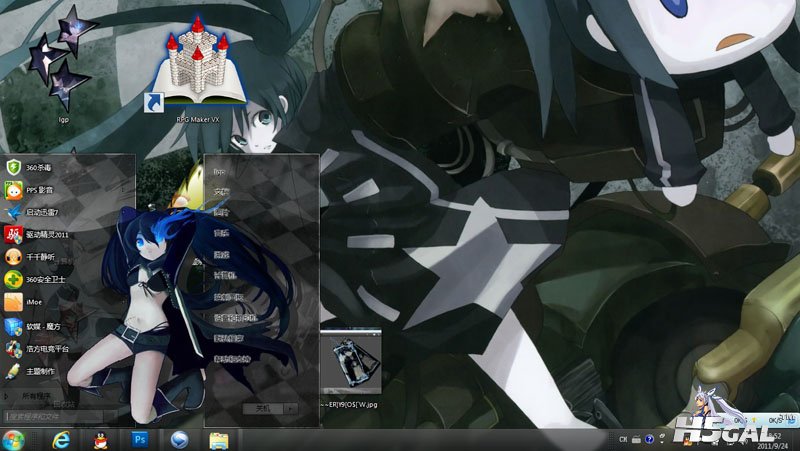Open 图片 in the Start menu's right column
This screenshot has width=800, height=451.
coord(222,212)
